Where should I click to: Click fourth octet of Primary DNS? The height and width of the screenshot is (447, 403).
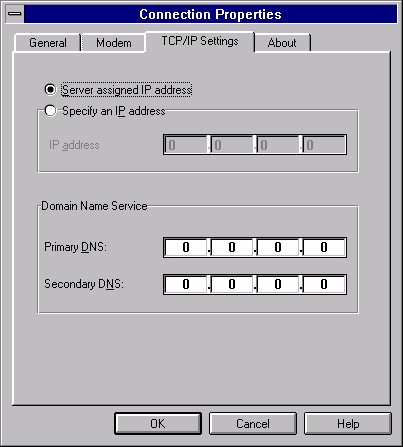pos(324,247)
